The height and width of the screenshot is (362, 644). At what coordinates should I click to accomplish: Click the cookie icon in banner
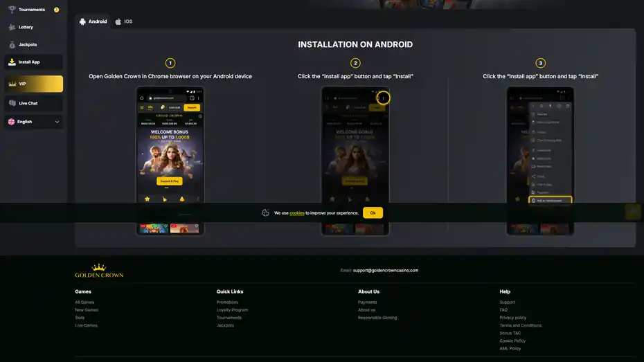pos(266,212)
